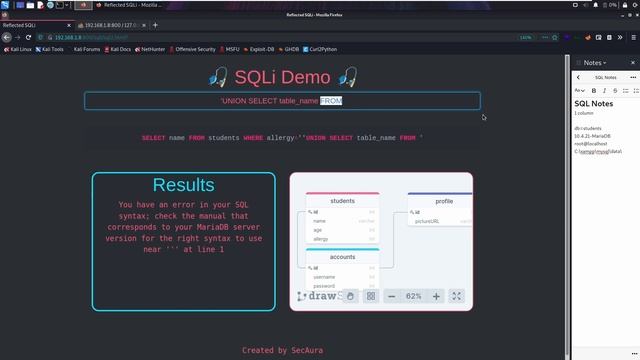Open the terminal launcher dropdown arrow

[67, 5]
